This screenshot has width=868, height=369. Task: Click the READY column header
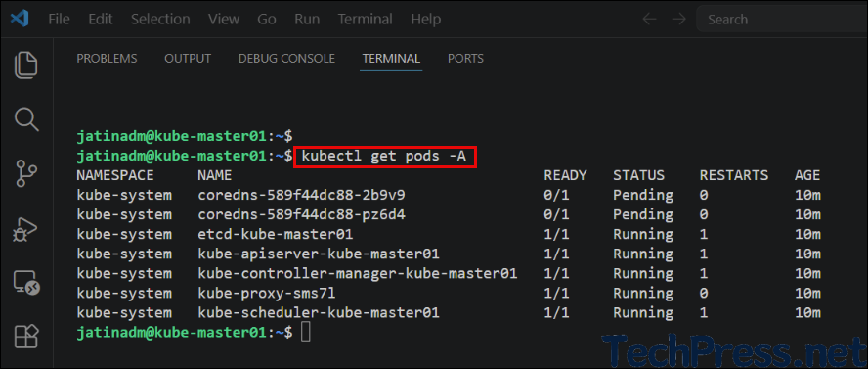pyautogui.click(x=565, y=176)
